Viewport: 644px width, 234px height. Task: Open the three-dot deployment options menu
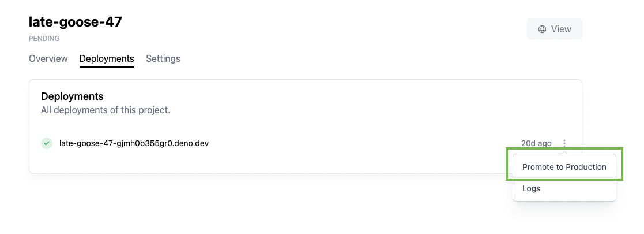click(564, 143)
